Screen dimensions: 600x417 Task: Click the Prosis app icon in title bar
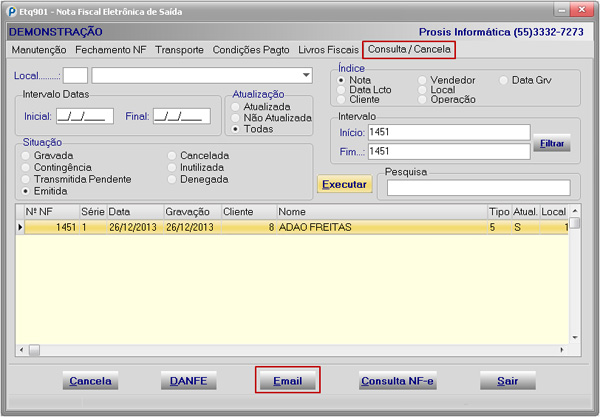pyautogui.click(x=12, y=11)
